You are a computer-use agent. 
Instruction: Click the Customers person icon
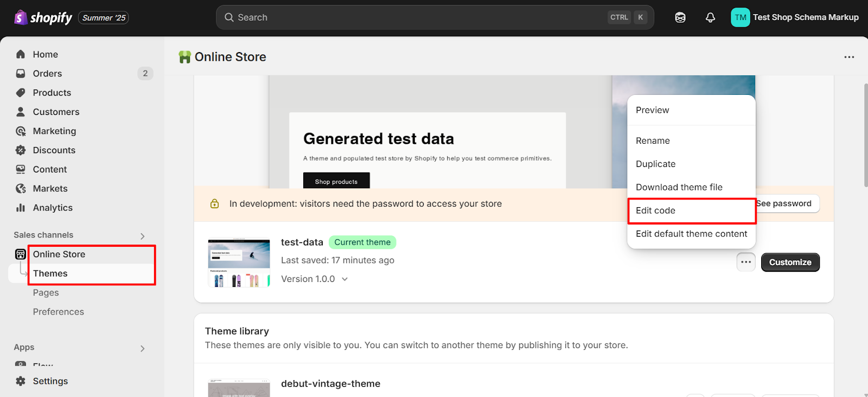click(21, 112)
